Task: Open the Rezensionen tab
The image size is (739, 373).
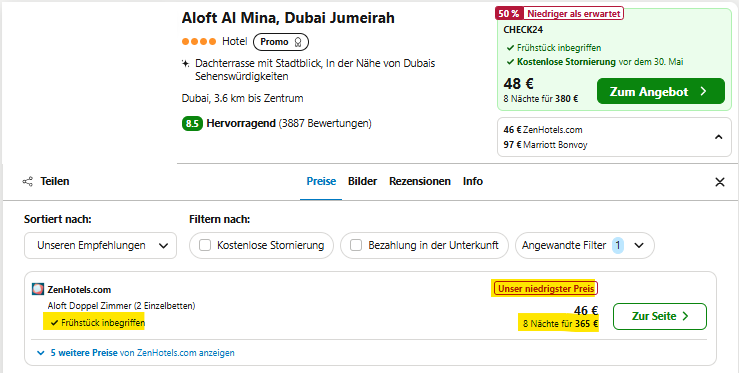Action: point(419,182)
